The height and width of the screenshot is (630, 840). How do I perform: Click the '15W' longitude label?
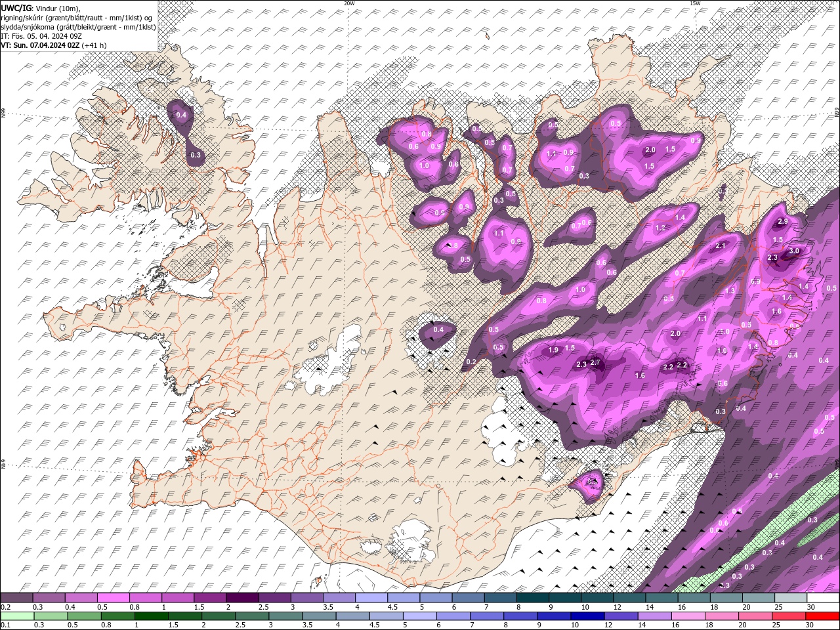point(695,3)
